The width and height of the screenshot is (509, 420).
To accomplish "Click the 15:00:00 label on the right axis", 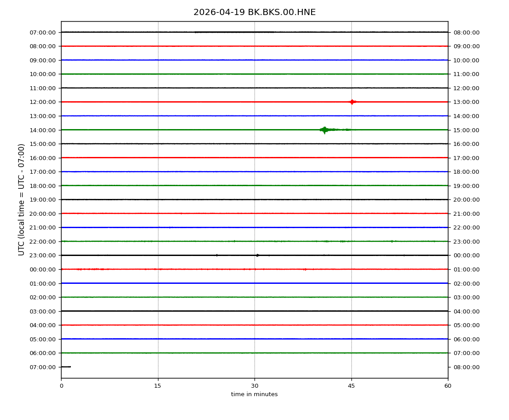I will click(466, 130).
